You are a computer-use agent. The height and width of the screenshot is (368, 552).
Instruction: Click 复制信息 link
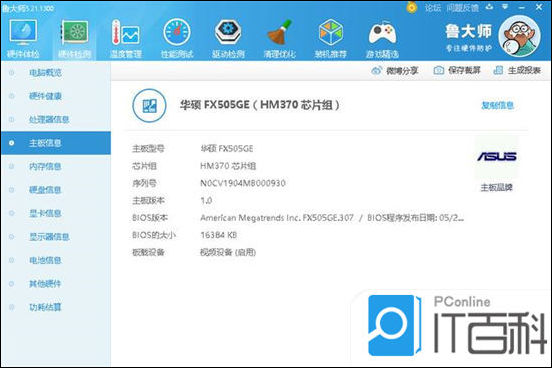point(497,105)
